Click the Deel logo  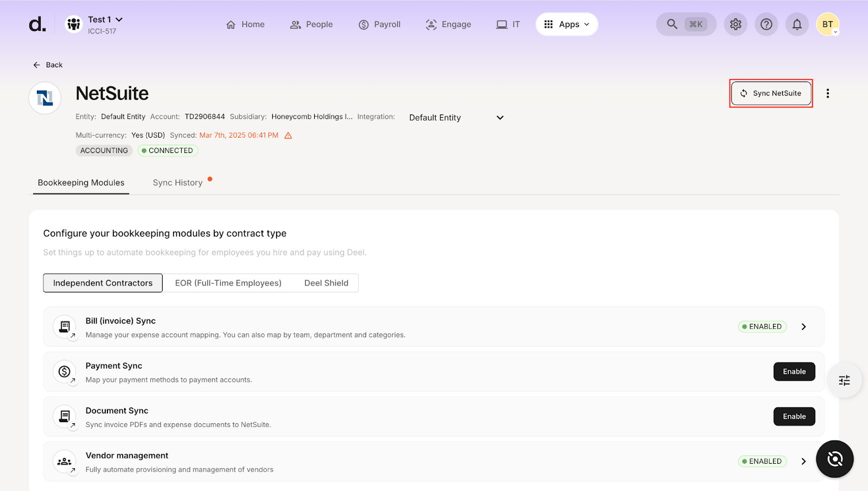pyautogui.click(x=37, y=24)
